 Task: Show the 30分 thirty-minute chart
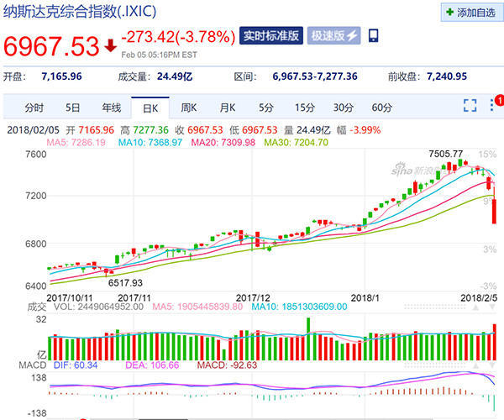[x=344, y=108]
